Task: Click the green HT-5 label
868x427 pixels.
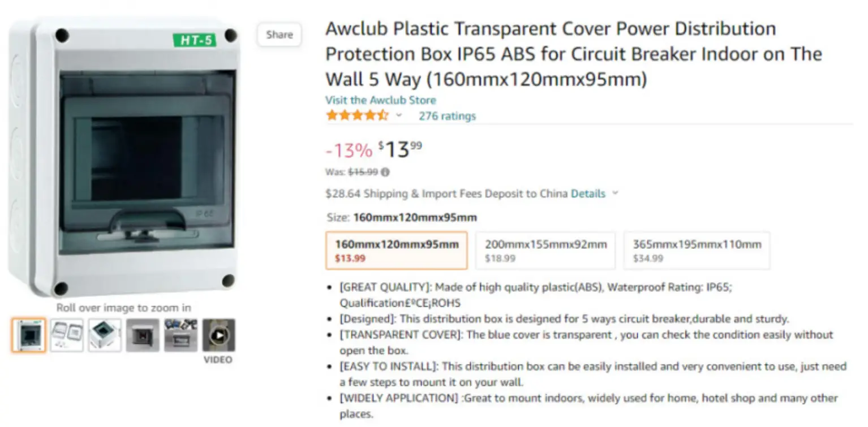Action: tap(194, 40)
